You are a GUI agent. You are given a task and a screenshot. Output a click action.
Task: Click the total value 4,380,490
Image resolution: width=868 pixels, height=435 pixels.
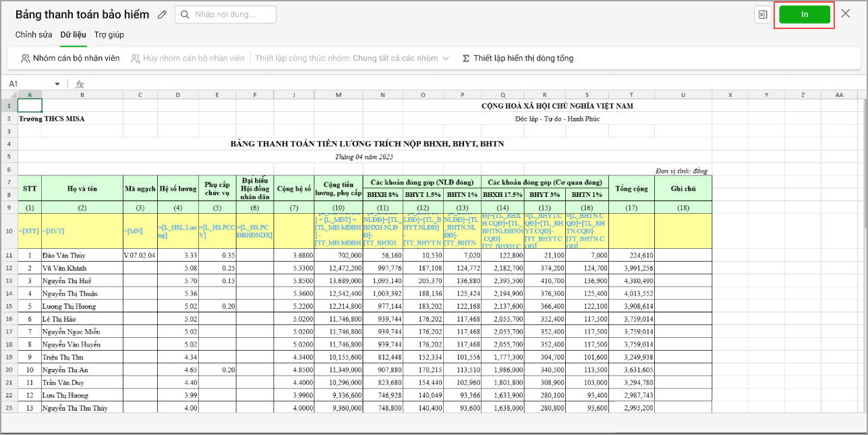coord(631,281)
